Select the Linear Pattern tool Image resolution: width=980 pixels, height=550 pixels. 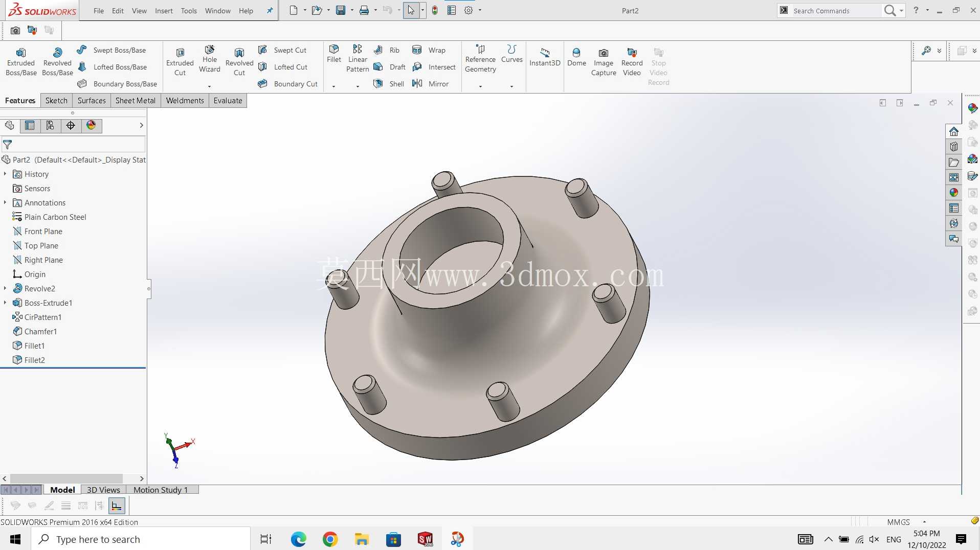point(358,59)
